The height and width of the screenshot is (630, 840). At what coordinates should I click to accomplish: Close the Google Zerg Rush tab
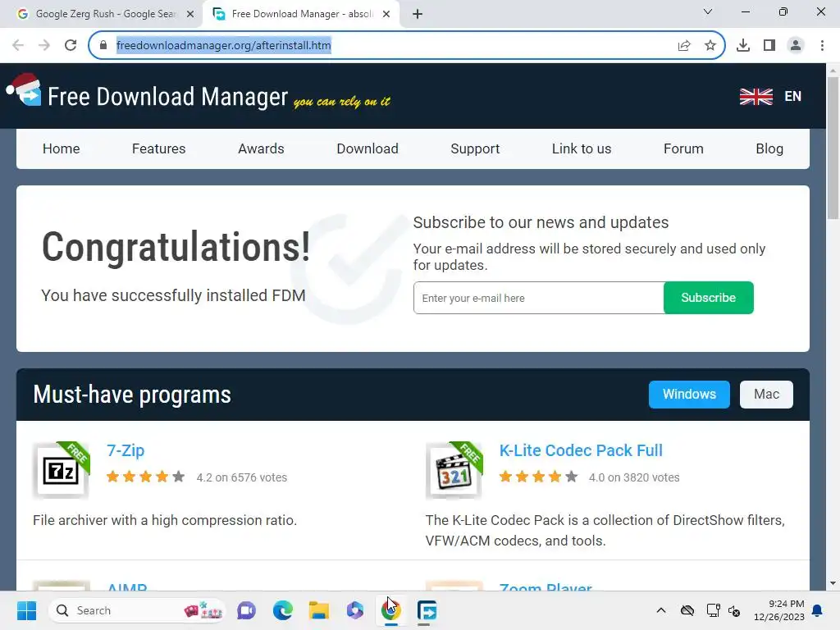190,14
